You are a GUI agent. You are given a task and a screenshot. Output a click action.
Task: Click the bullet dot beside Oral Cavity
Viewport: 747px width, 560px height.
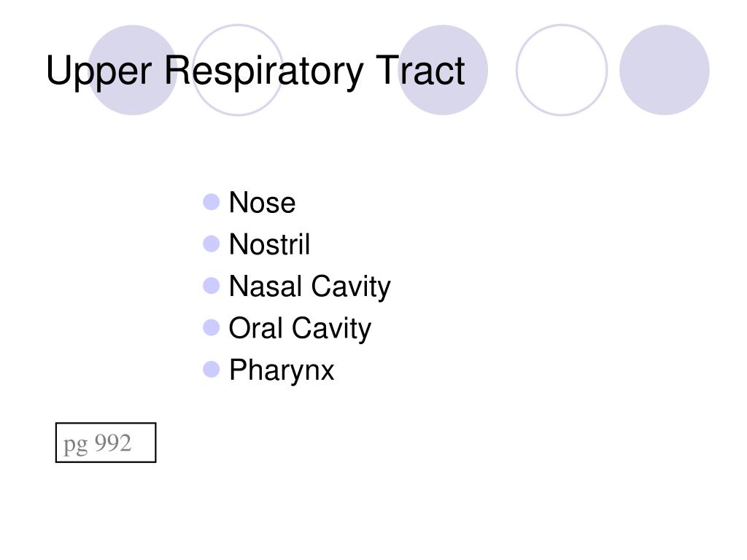pyautogui.click(x=211, y=327)
